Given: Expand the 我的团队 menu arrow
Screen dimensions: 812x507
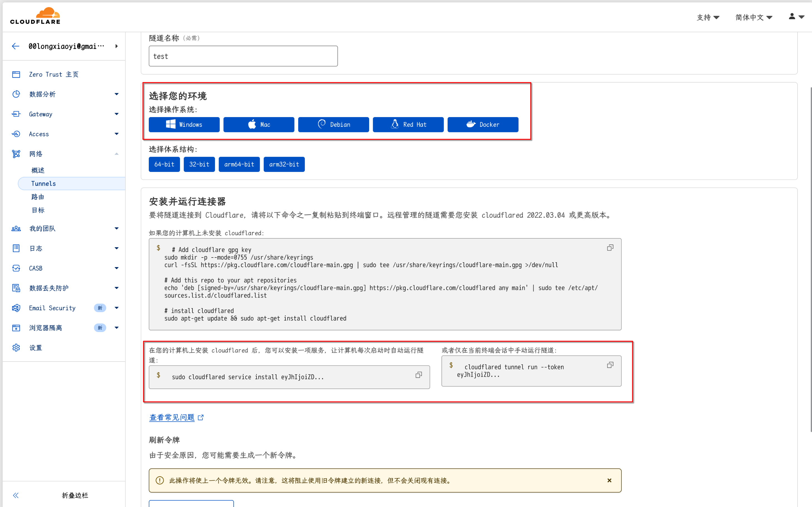Looking at the screenshot, I should point(116,228).
